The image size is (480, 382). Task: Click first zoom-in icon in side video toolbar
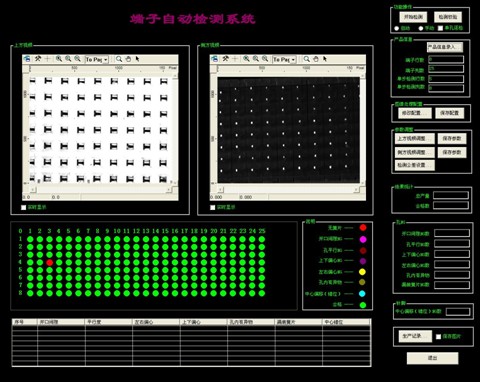[246, 59]
